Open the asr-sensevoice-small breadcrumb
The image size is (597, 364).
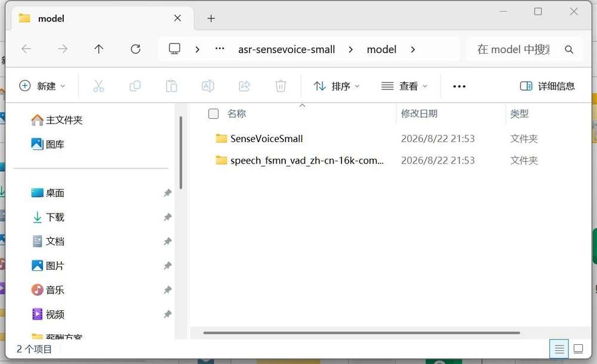point(287,50)
